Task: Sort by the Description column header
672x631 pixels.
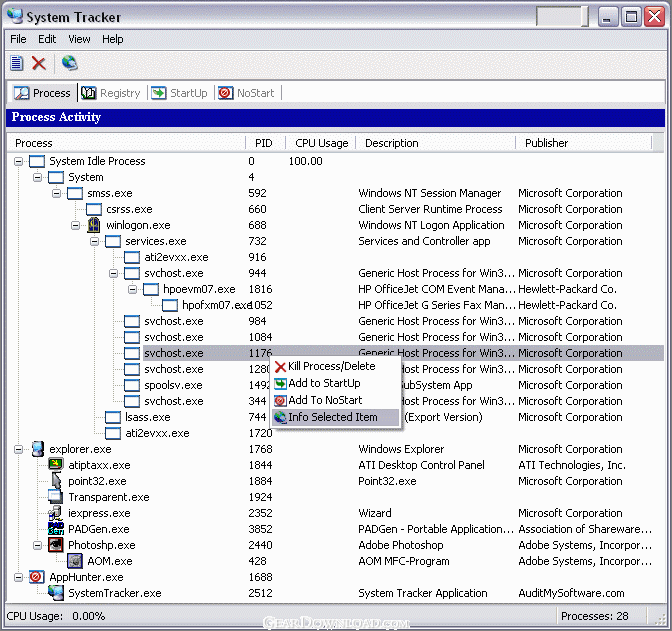Action: (x=435, y=143)
